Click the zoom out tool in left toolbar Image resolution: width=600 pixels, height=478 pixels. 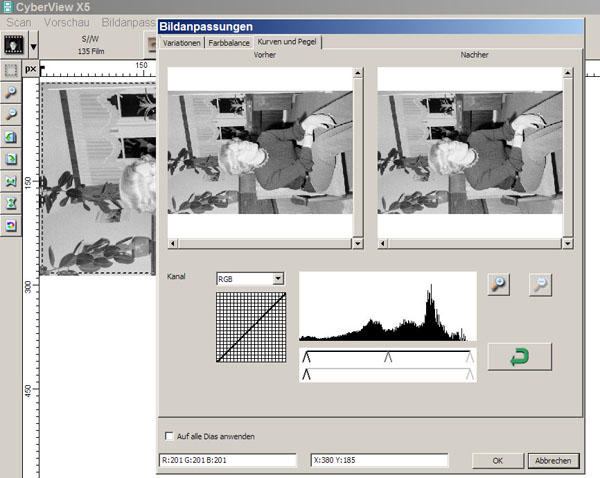[x=12, y=114]
